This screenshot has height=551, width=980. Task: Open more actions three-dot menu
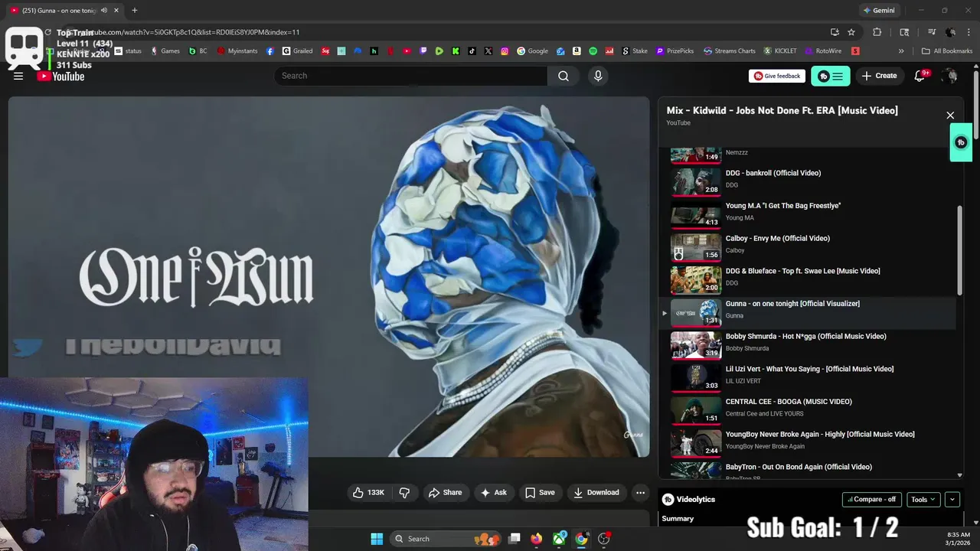click(x=640, y=492)
